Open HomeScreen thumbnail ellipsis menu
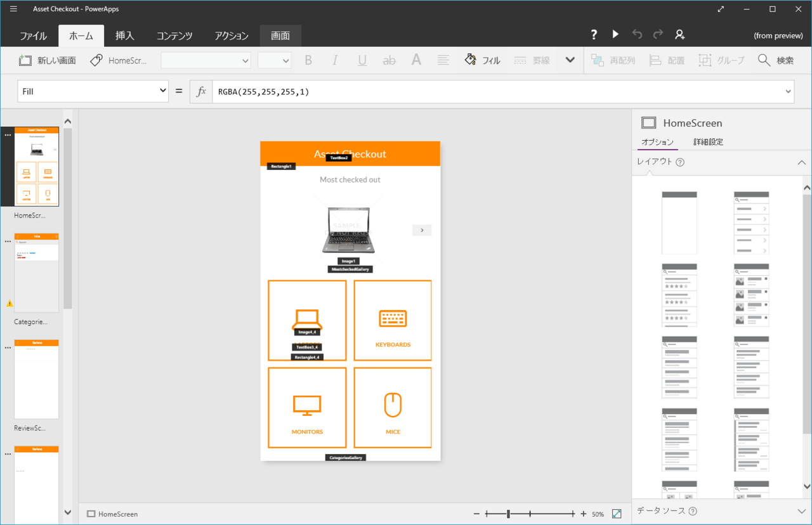Viewport: 812px width, 525px height. tap(8, 135)
